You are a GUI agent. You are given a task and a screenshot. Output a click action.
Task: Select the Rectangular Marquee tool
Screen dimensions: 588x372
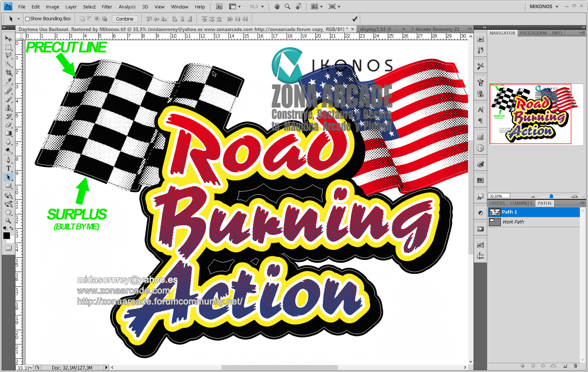[x=8, y=47]
